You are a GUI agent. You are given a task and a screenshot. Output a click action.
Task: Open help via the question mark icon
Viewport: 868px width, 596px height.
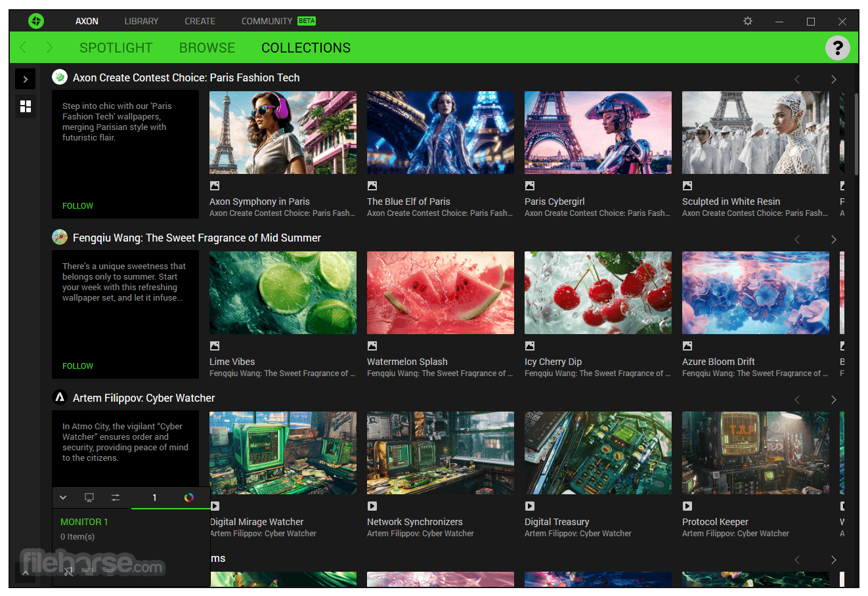[x=837, y=48]
